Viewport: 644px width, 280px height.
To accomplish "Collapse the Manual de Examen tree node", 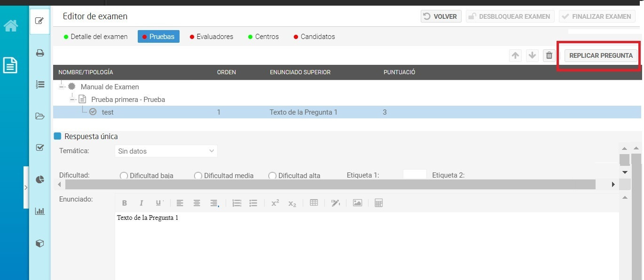I will (62, 87).
